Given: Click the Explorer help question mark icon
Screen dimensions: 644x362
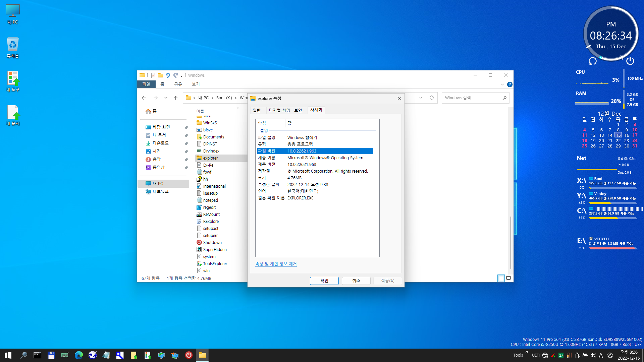Looking at the screenshot, I should coord(510,84).
